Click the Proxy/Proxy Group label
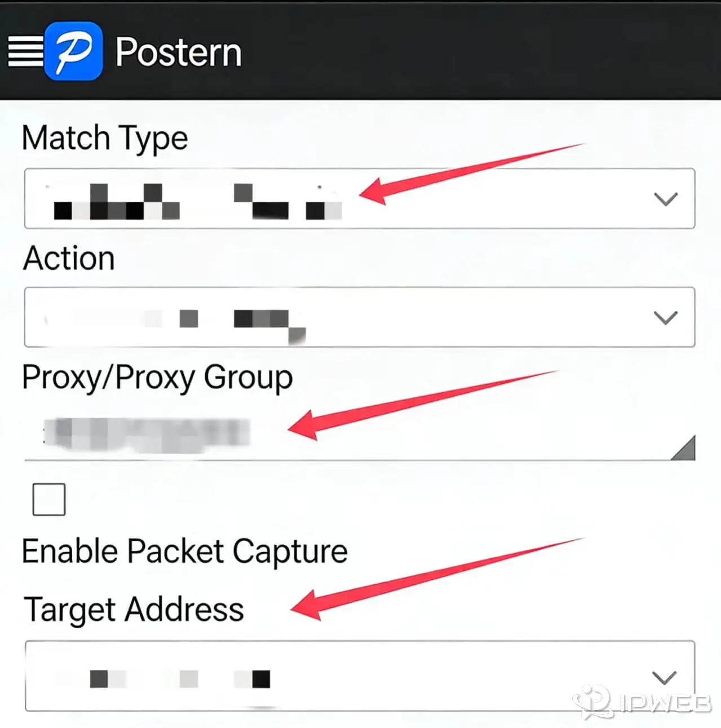This screenshot has height=728, width=721. pyautogui.click(x=157, y=378)
